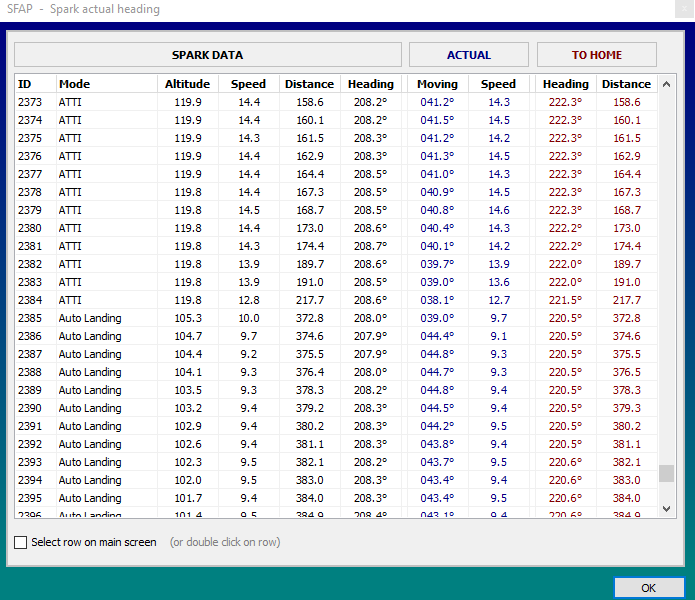Select row with ID 2395
The image size is (695, 600).
pos(30,498)
